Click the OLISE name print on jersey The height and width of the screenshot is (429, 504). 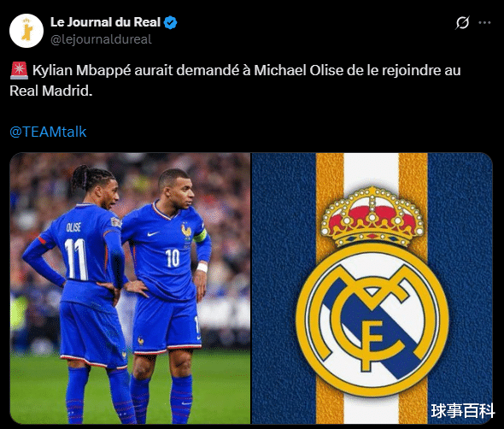pos(73,227)
